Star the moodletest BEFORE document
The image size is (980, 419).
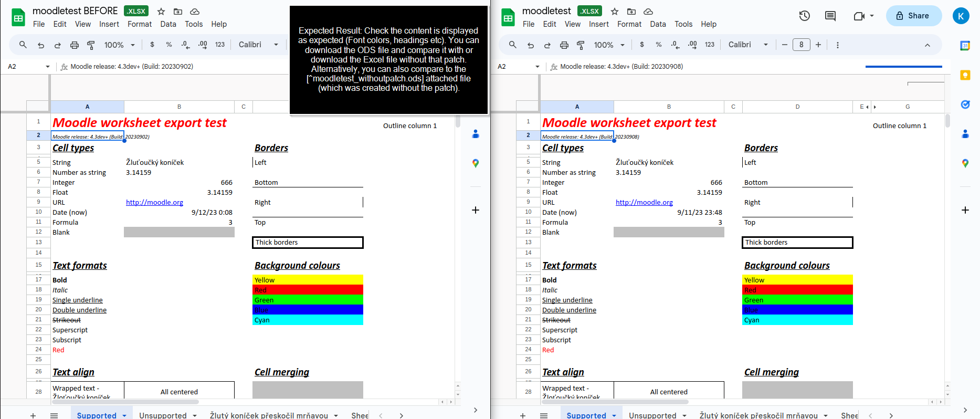pyautogui.click(x=161, y=11)
